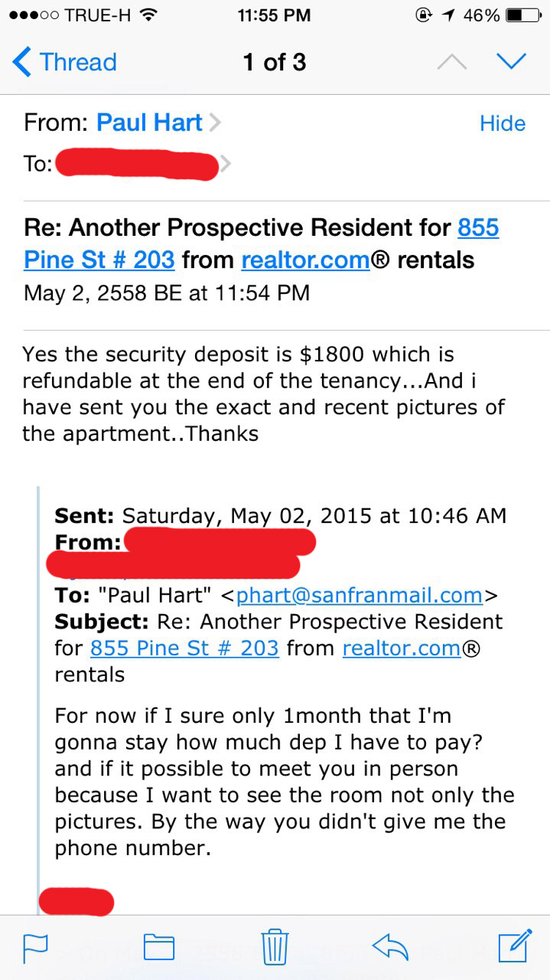Open realtor.com link in quoted message

pos(402,648)
